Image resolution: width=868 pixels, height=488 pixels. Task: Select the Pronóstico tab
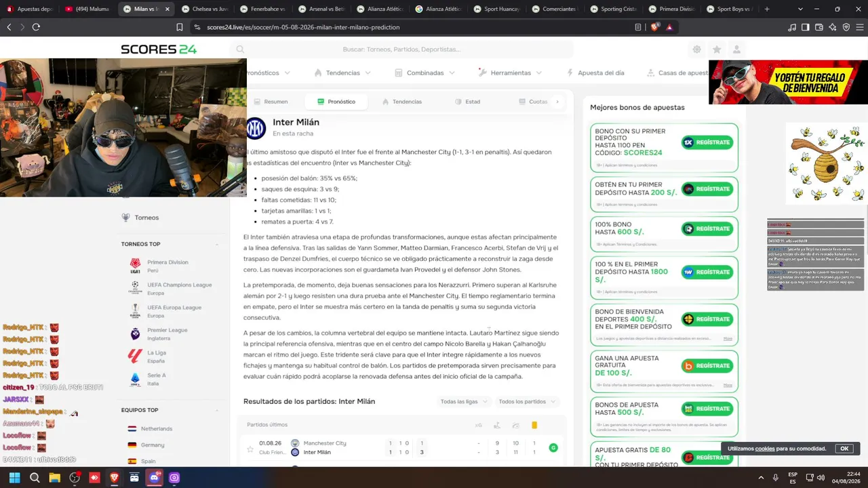pos(336,102)
